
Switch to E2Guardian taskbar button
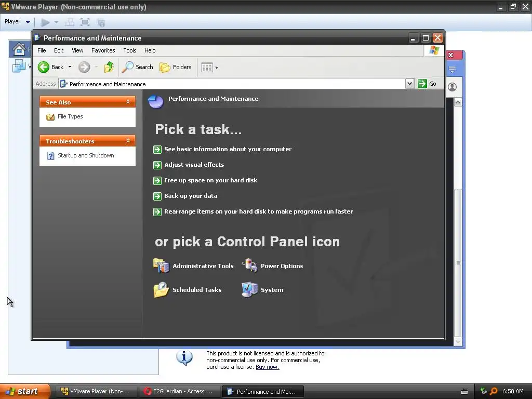pyautogui.click(x=179, y=391)
